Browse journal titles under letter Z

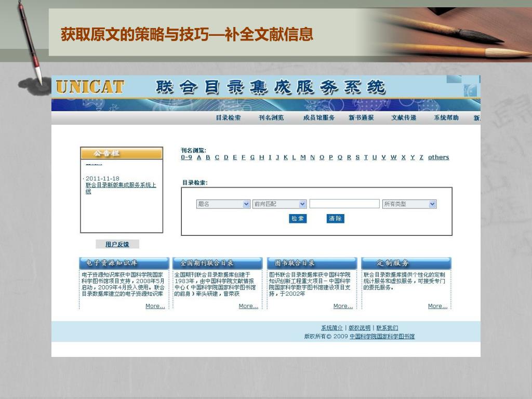click(421, 157)
